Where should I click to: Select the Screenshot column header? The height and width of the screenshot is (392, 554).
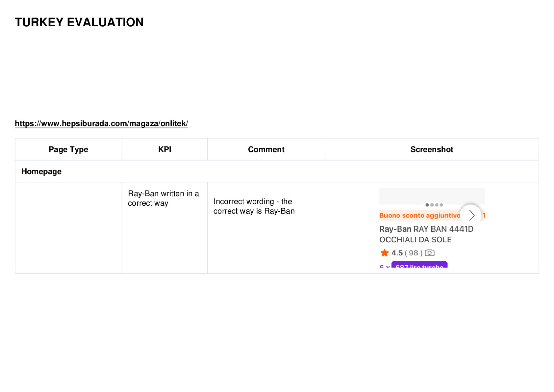coord(432,149)
